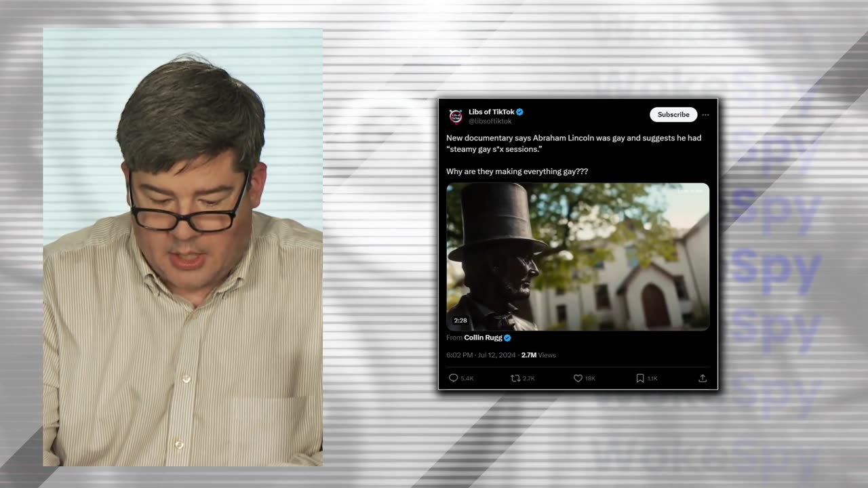
Task: Open the tweet's three-dot more menu
Action: pyautogui.click(x=705, y=115)
